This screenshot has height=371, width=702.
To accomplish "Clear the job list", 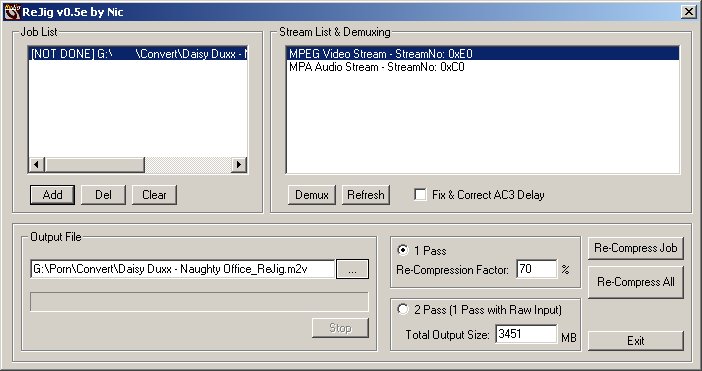I will [x=154, y=195].
